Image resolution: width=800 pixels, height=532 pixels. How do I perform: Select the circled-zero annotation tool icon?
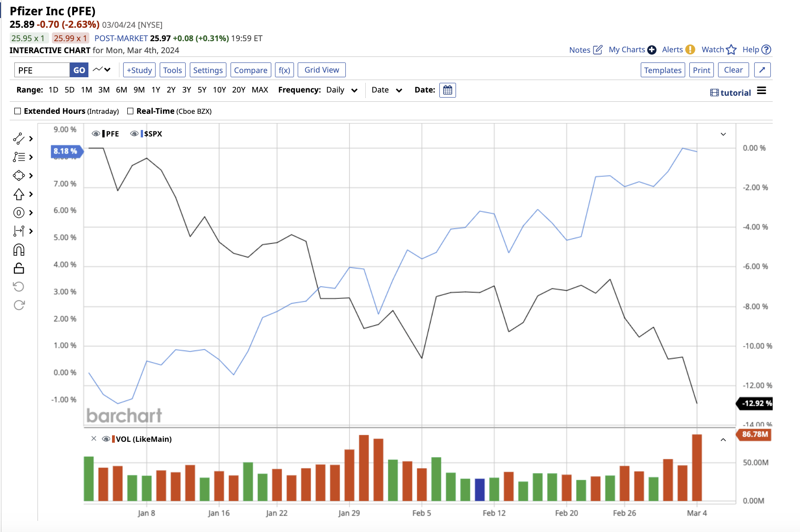click(x=19, y=212)
